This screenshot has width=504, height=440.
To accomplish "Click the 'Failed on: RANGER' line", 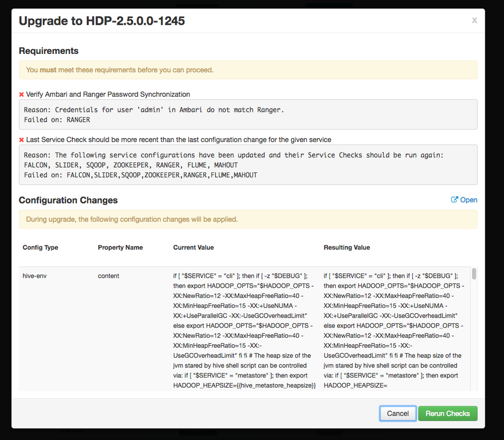I will point(57,120).
